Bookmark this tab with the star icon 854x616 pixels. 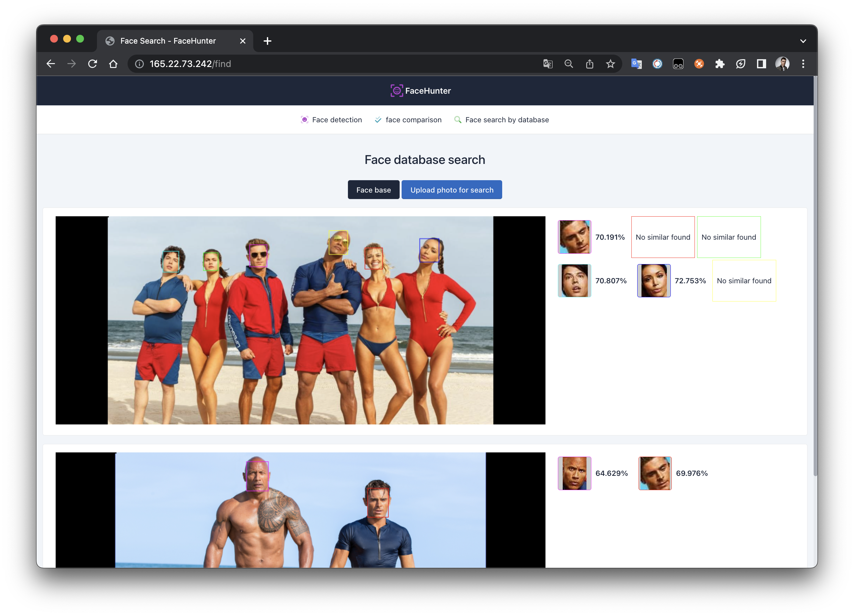pos(610,64)
